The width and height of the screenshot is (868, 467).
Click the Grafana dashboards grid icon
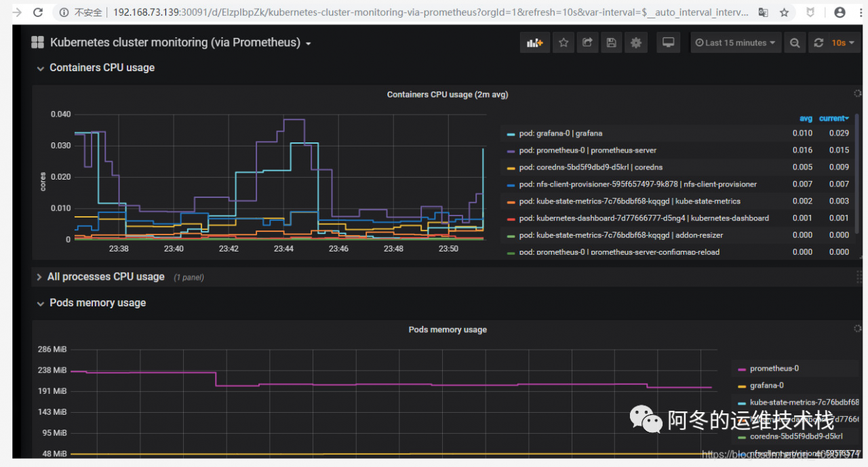pyautogui.click(x=37, y=43)
